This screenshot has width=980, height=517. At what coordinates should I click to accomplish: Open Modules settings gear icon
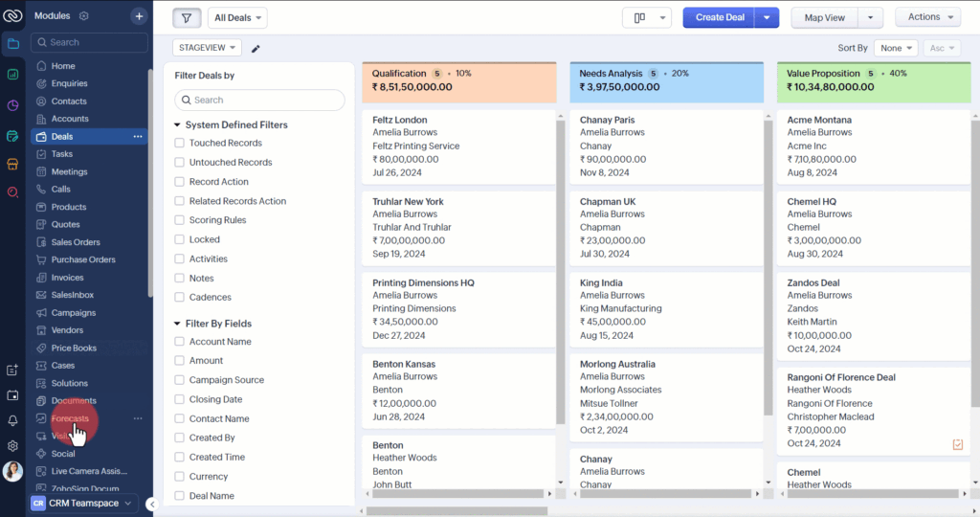(x=84, y=16)
